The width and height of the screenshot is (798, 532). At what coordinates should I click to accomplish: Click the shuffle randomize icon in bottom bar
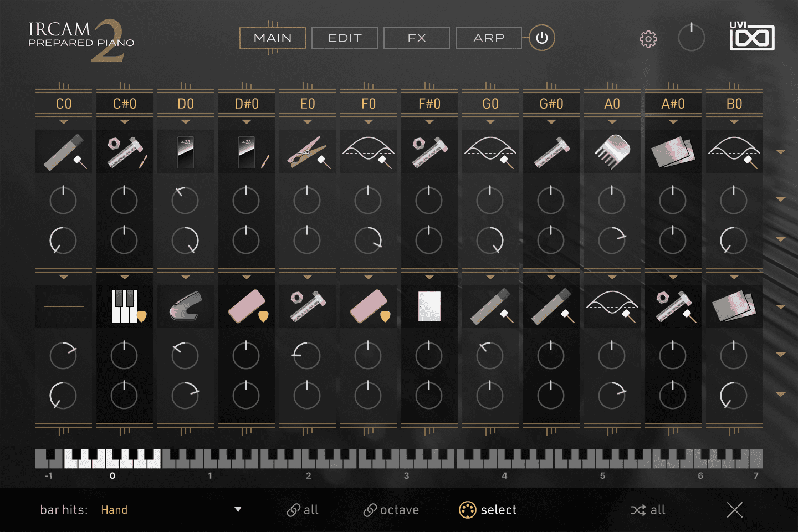click(638, 510)
